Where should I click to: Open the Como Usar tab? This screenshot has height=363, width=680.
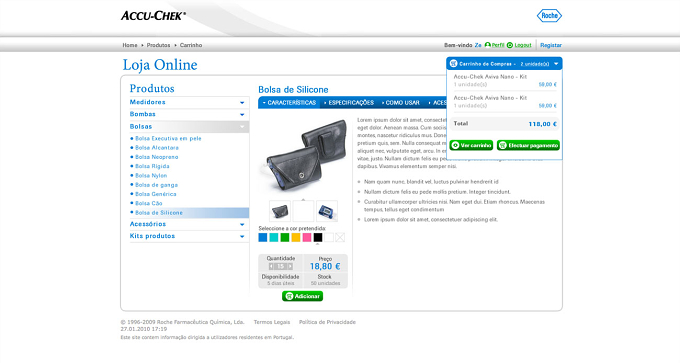[x=401, y=103]
